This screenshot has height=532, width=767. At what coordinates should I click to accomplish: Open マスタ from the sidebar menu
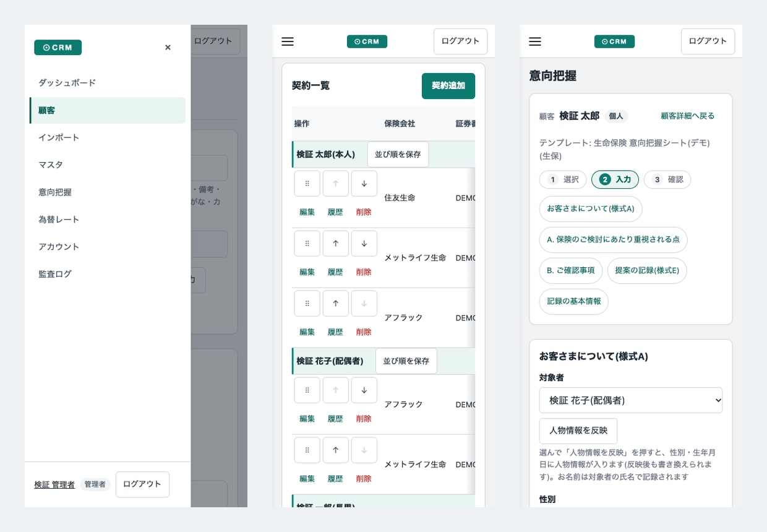108,165
